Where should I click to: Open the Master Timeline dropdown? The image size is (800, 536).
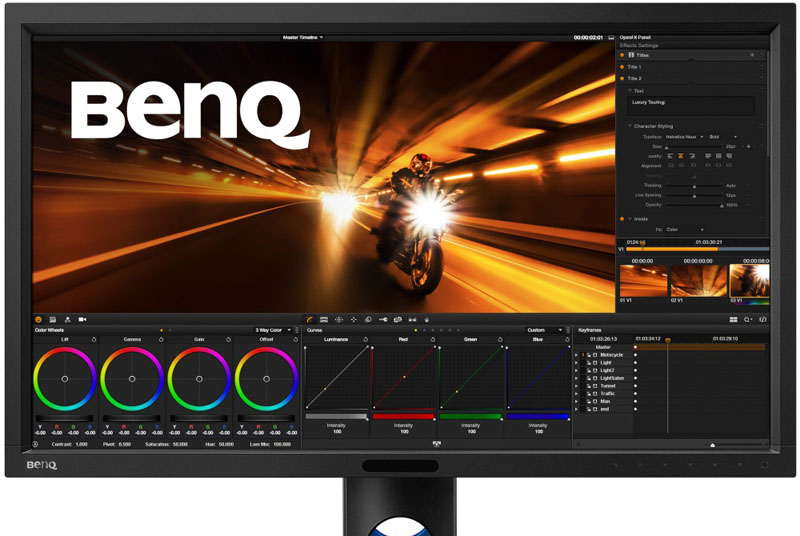point(303,38)
